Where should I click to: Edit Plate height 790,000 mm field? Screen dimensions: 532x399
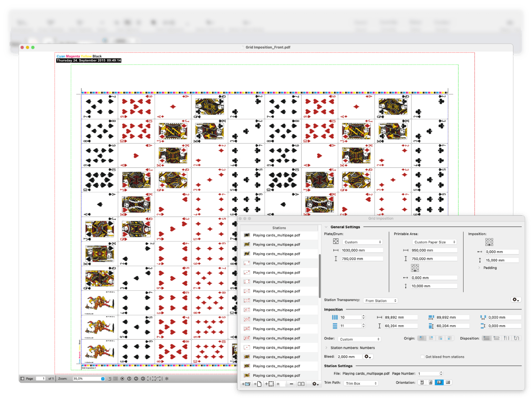362,259
